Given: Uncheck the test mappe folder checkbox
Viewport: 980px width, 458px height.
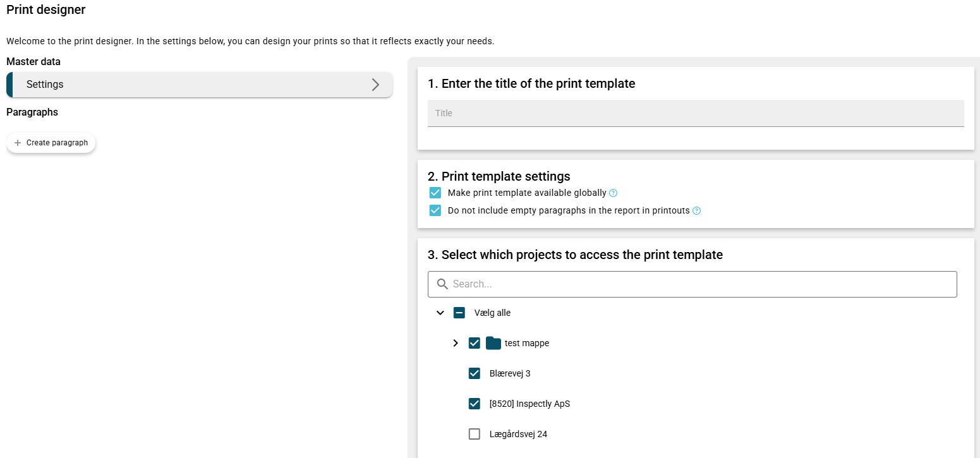Looking at the screenshot, I should [475, 343].
